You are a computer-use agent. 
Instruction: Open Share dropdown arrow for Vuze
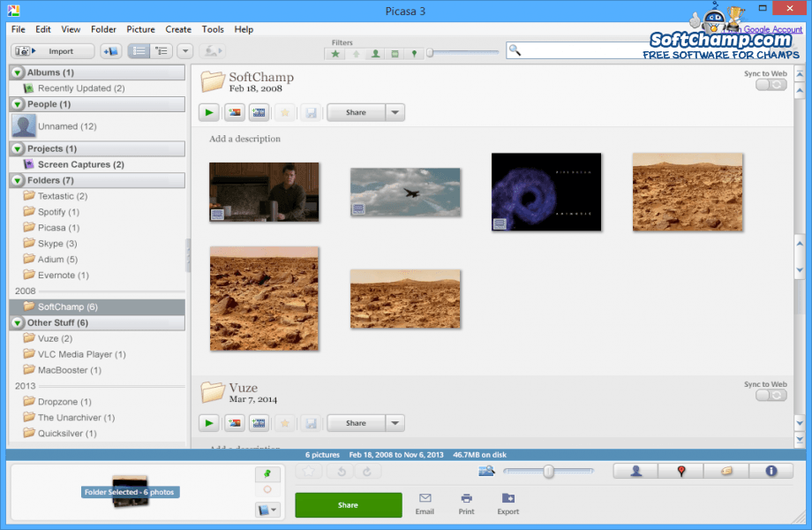coord(395,423)
